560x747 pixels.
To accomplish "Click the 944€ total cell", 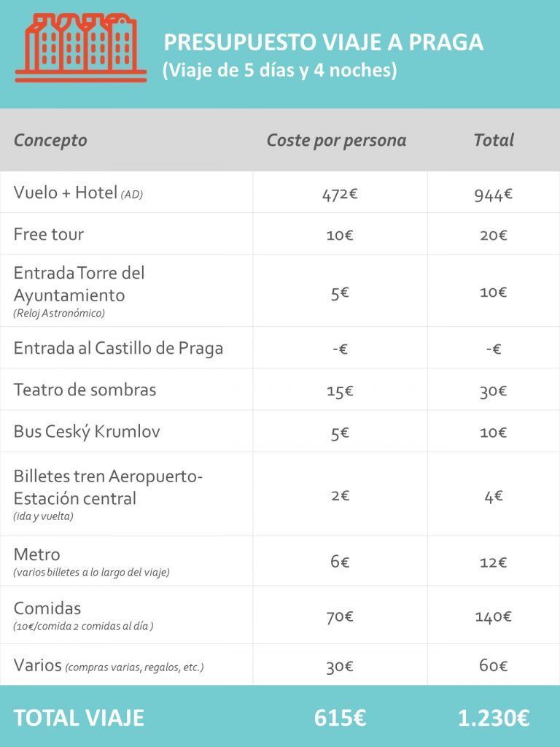I will 494,194.
